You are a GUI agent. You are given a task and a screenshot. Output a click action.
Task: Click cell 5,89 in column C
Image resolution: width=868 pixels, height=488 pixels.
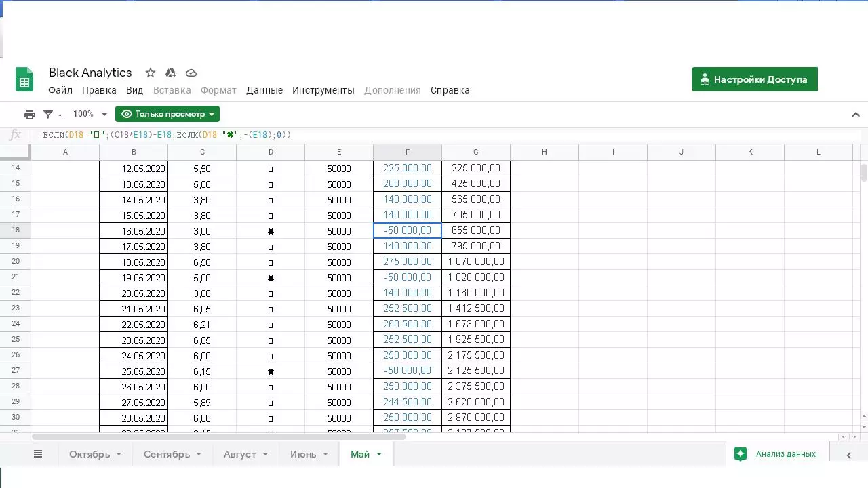point(202,403)
